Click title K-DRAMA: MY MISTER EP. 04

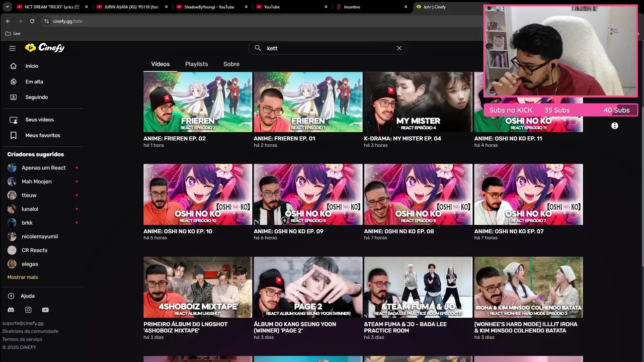pyautogui.click(x=403, y=139)
